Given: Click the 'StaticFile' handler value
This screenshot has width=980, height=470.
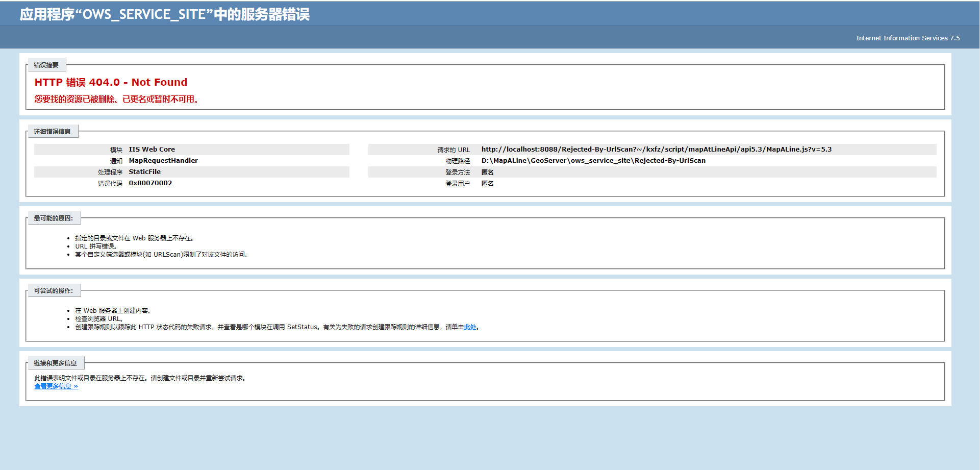Looking at the screenshot, I should pyautogui.click(x=144, y=172).
